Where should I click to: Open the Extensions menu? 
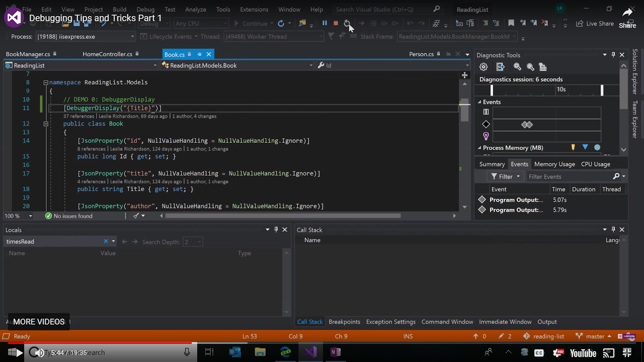(254, 9)
